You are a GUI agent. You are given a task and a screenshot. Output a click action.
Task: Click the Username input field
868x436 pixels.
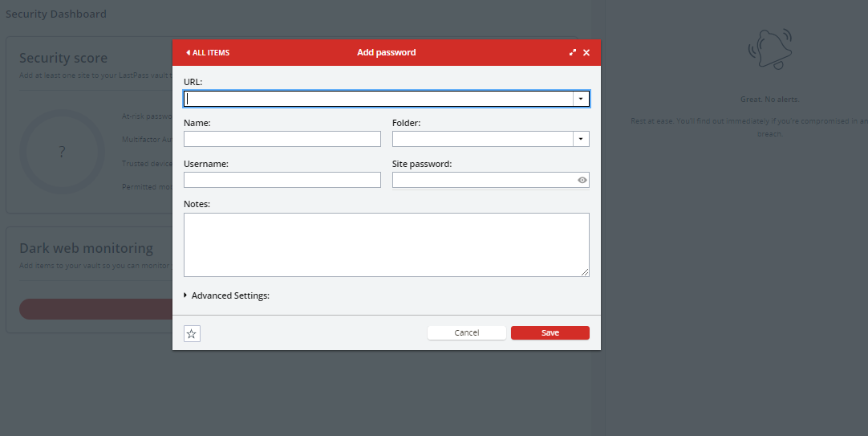282,180
